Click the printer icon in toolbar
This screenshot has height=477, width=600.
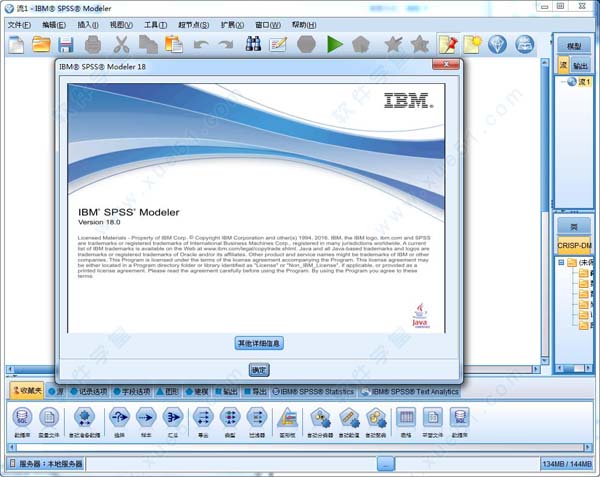93,45
